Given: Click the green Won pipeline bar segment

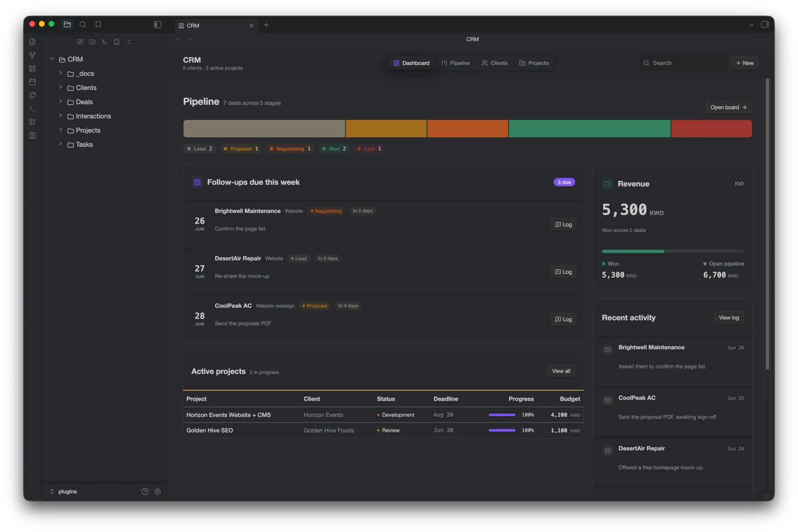Looking at the screenshot, I should [589, 129].
